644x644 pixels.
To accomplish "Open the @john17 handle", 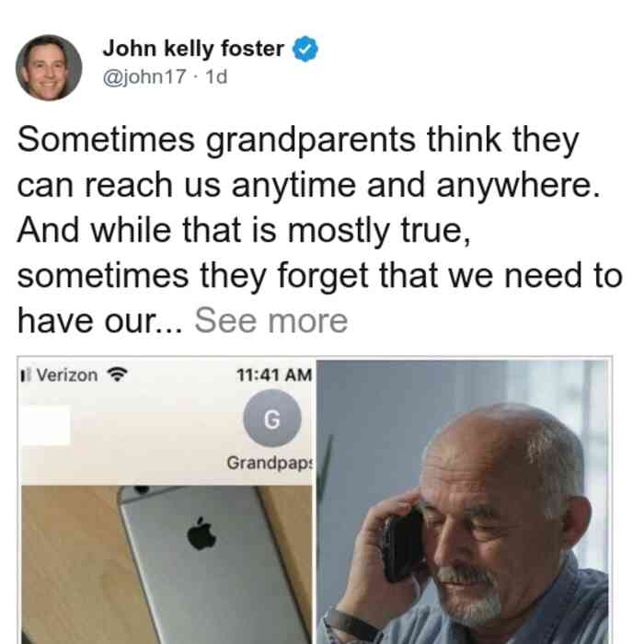I will pos(144,76).
